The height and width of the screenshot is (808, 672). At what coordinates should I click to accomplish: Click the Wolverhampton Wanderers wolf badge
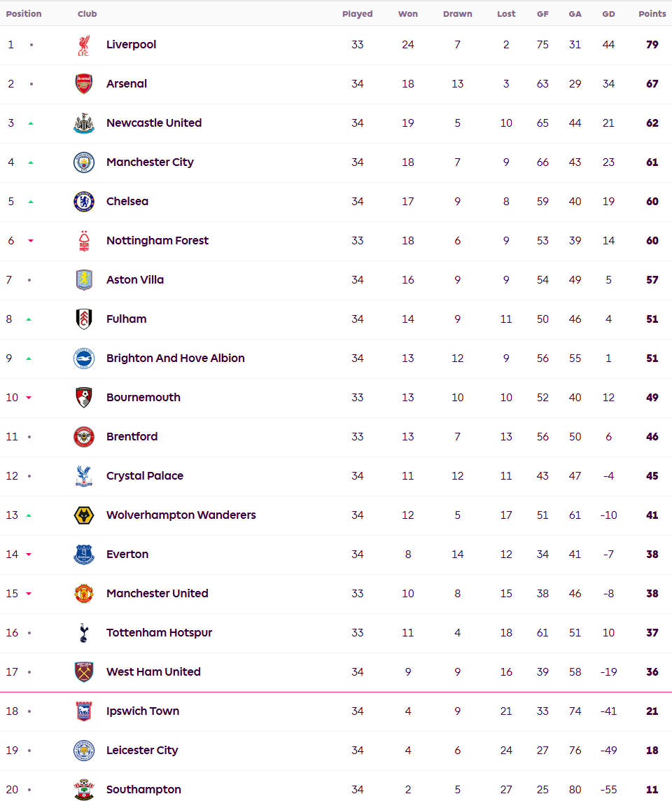[84, 515]
